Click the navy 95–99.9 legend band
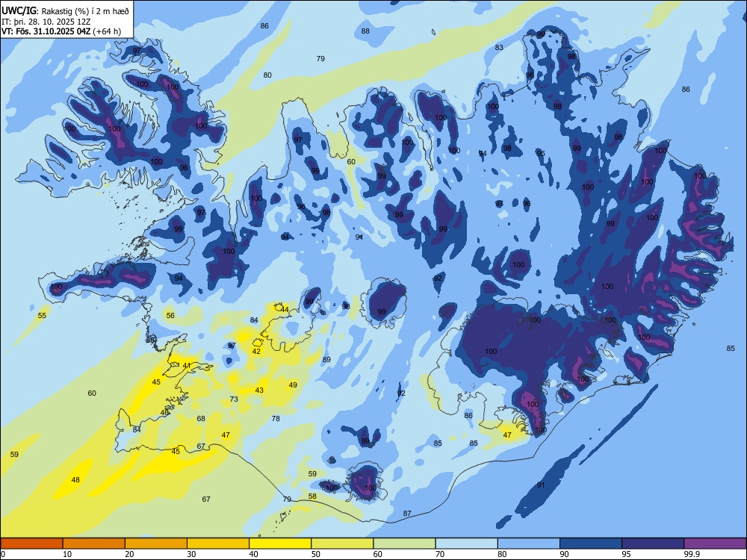Viewport: 747px width, 560px height. tap(653, 544)
